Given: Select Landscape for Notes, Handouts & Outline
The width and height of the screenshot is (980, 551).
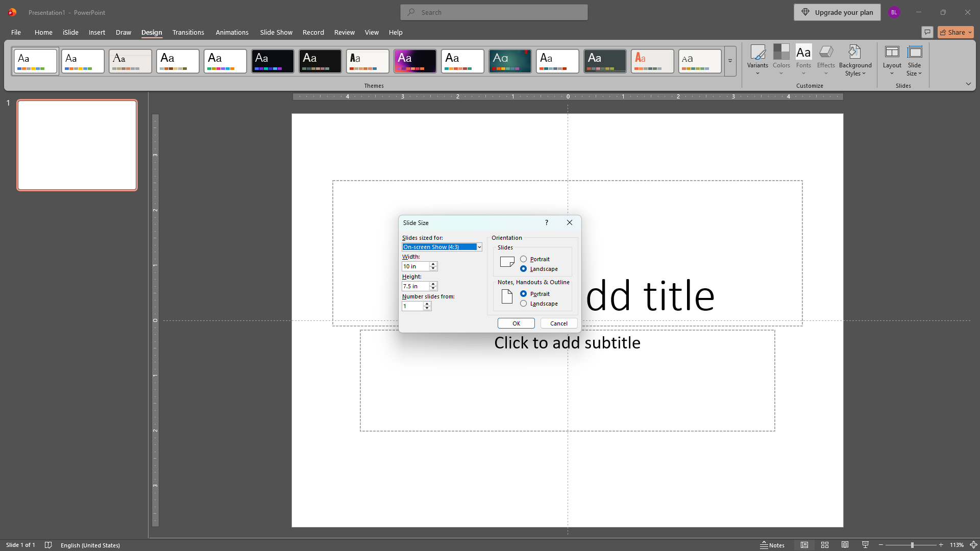Looking at the screenshot, I should 539,304.
